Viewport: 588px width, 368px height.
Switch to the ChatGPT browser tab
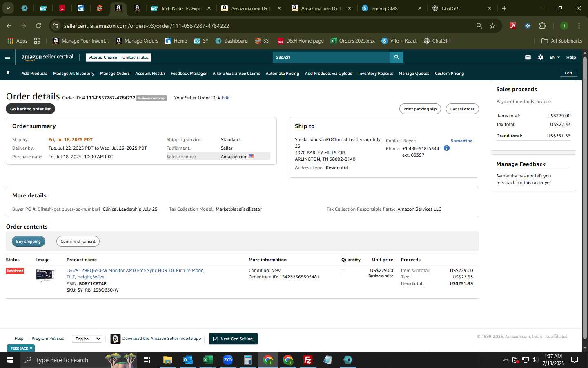point(462,8)
